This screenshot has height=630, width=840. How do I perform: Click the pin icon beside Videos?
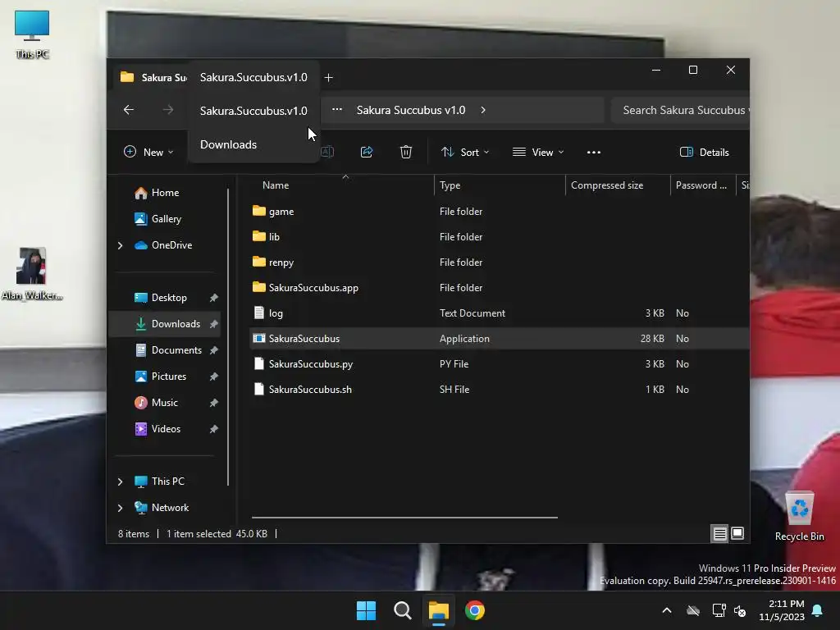click(214, 429)
